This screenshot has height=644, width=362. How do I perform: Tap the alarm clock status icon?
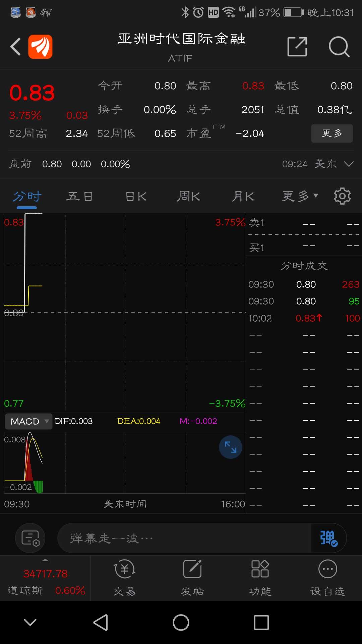click(x=198, y=13)
